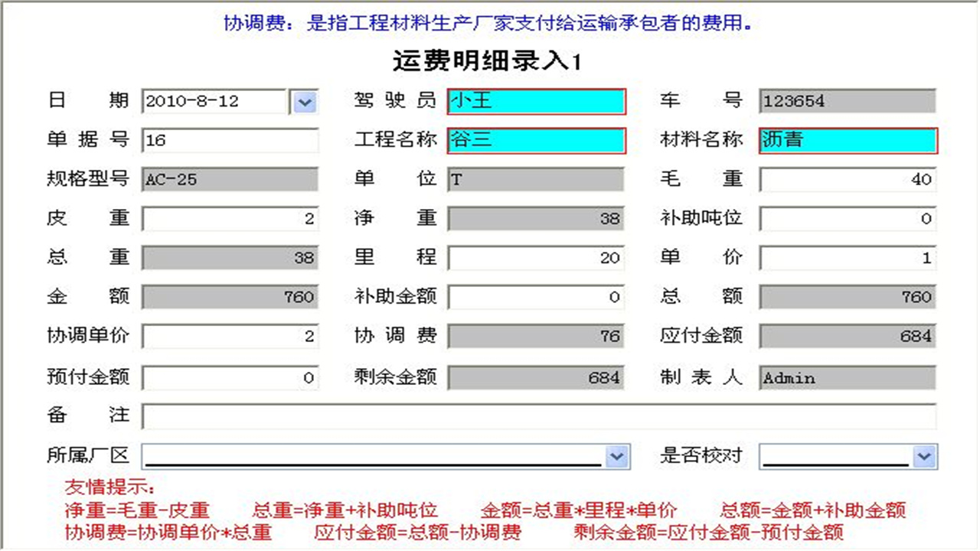
Task: Click the 预付金额 input field
Action: [x=230, y=377]
